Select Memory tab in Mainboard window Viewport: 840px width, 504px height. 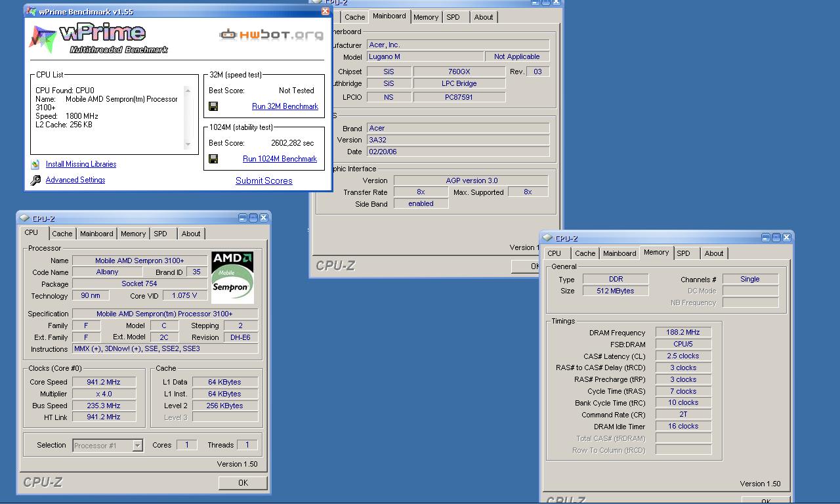pyautogui.click(x=426, y=17)
